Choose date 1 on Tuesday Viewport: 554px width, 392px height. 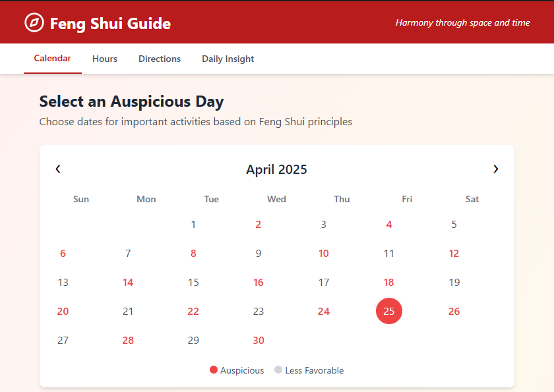(x=193, y=225)
